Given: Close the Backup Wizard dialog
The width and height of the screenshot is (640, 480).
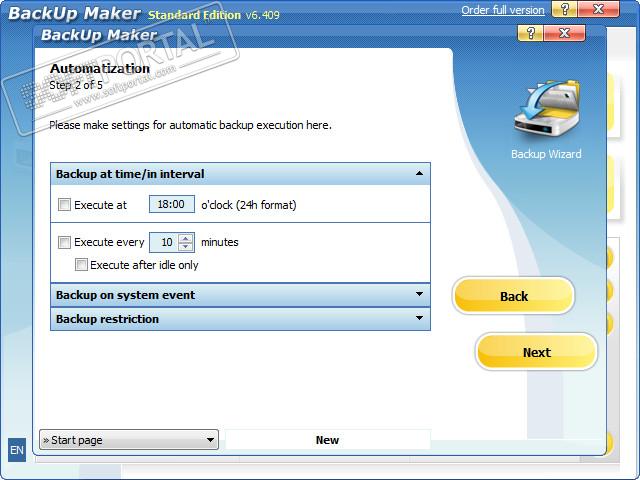Looking at the screenshot, I should 564,33.
